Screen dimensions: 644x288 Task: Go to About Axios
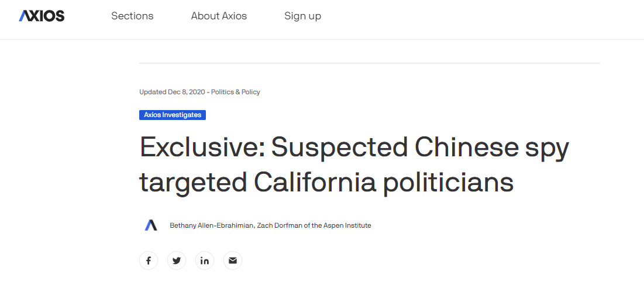(x=219, y=16)
